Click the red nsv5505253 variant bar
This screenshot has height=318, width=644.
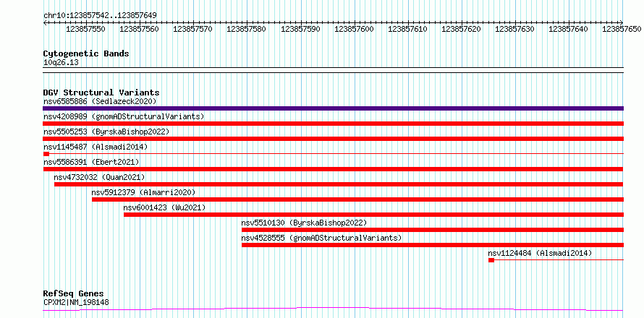[334, 139]
